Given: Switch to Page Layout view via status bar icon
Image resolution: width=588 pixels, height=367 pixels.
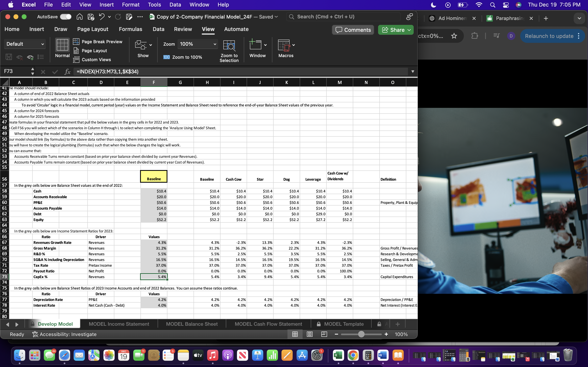Looking at the screenshot, I should pyautogui.click(x=309, y=334).
